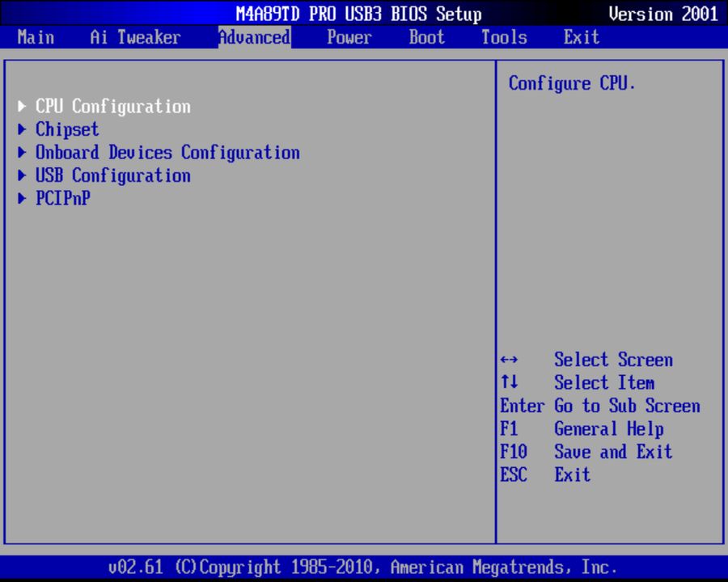
Task: Open the Chipset configuration entry
Action: point(66,129)
